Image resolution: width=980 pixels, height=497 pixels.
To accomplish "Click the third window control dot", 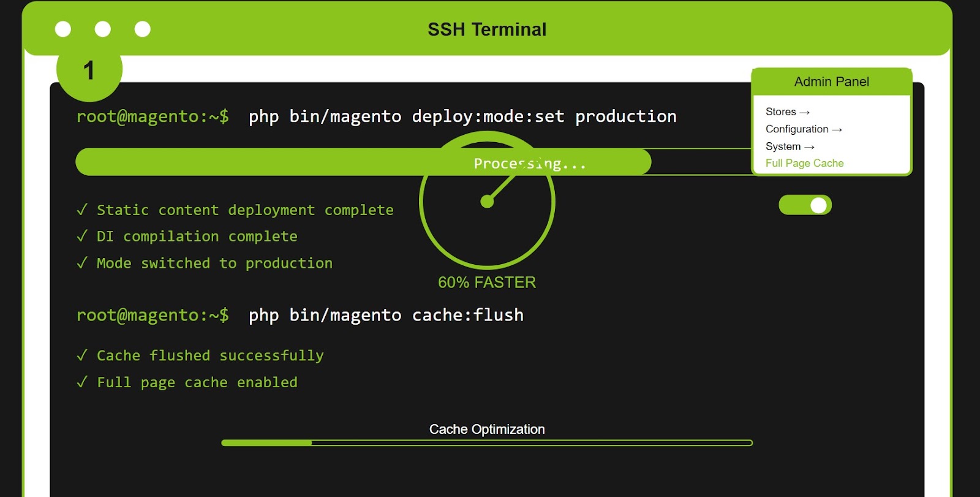I will click(143, 29).
